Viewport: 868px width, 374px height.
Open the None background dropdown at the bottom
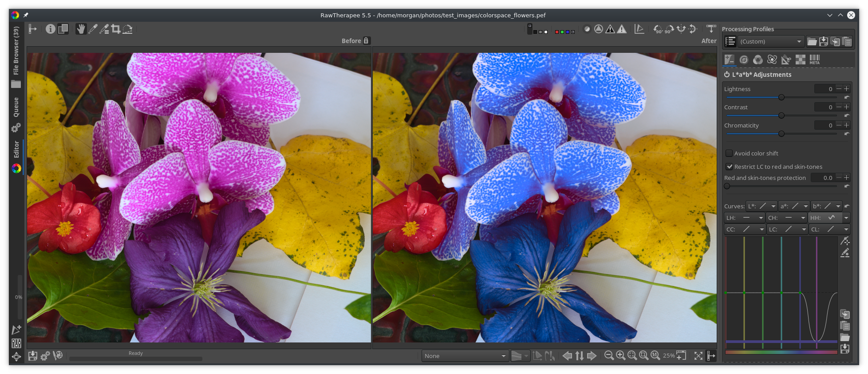(x=465, y=356)
